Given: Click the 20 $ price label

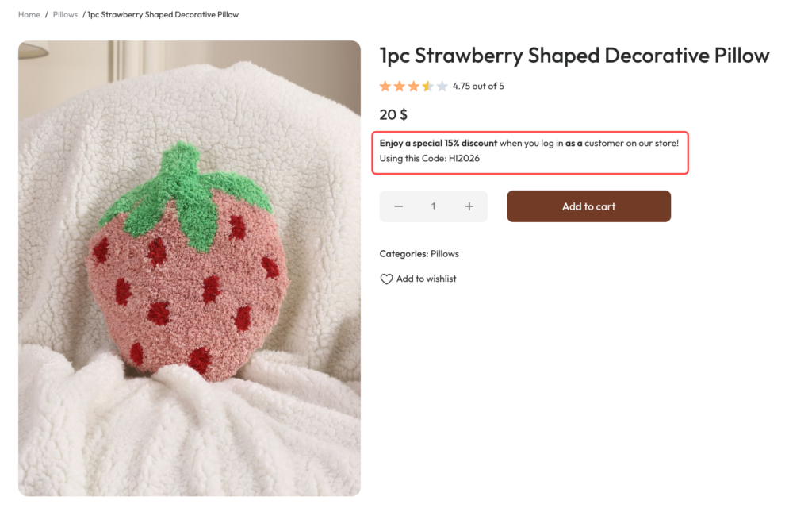Looking at the screenshot, I should point(393,114).
